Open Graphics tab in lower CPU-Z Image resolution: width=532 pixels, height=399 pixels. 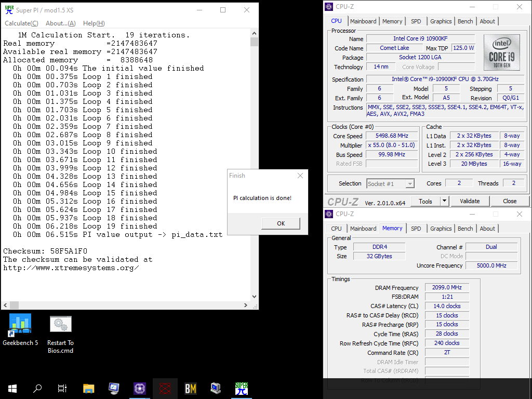(441, 229)
